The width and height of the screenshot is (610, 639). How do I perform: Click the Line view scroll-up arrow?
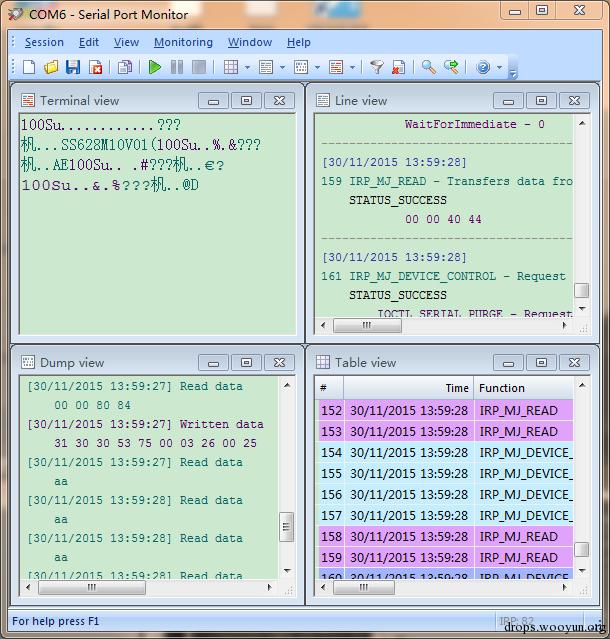point(582,123)
